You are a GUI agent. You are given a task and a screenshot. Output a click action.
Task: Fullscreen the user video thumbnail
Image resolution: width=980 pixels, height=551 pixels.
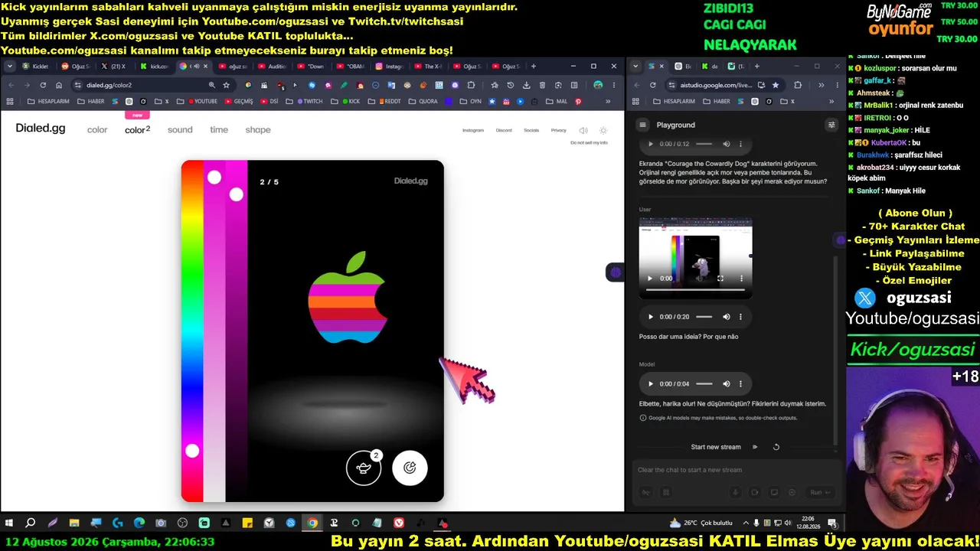coord(720,279)
